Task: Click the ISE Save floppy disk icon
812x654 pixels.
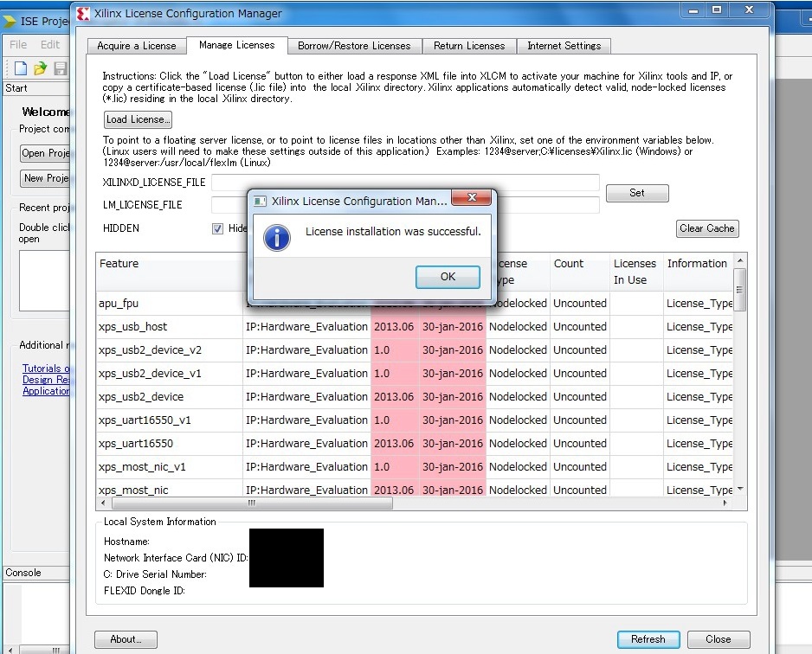Action: pos(61,67)
